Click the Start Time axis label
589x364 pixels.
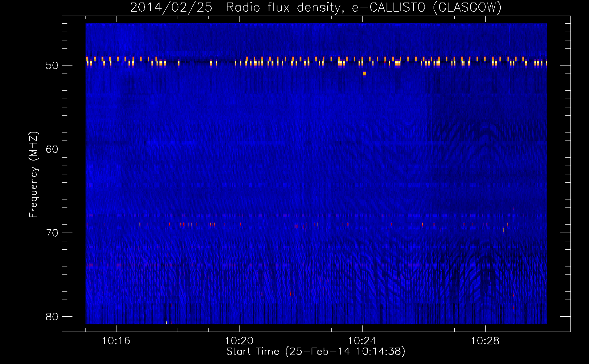pos(316,352)
